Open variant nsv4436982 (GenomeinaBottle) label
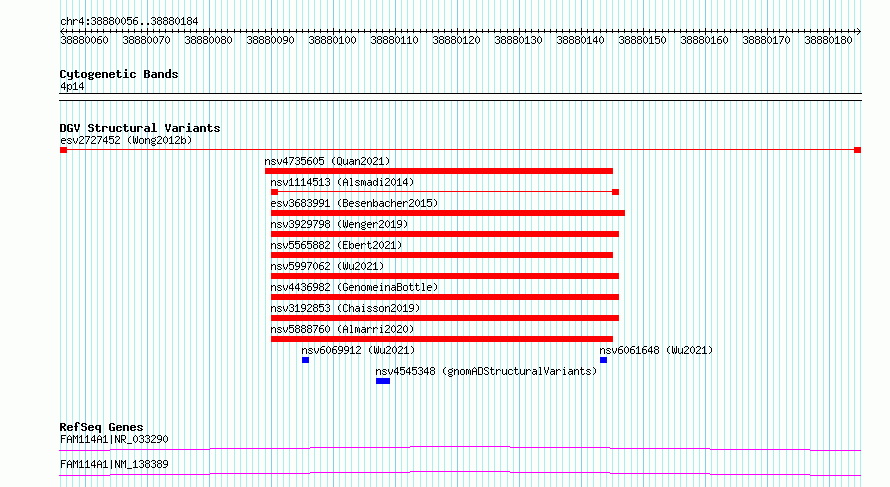This screenshot has width=890, height=487. [x=354, y=287]
